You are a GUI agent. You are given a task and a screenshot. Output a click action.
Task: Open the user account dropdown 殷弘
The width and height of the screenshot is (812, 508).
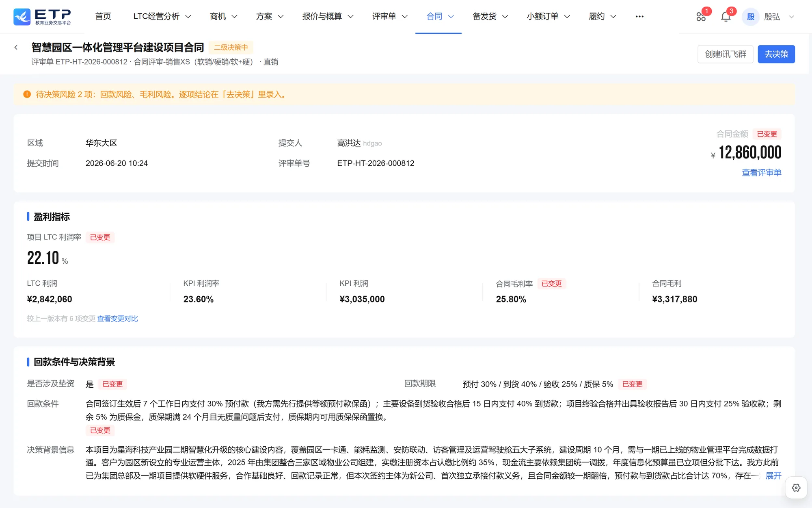pyautogui.click(x=779, y=17)
